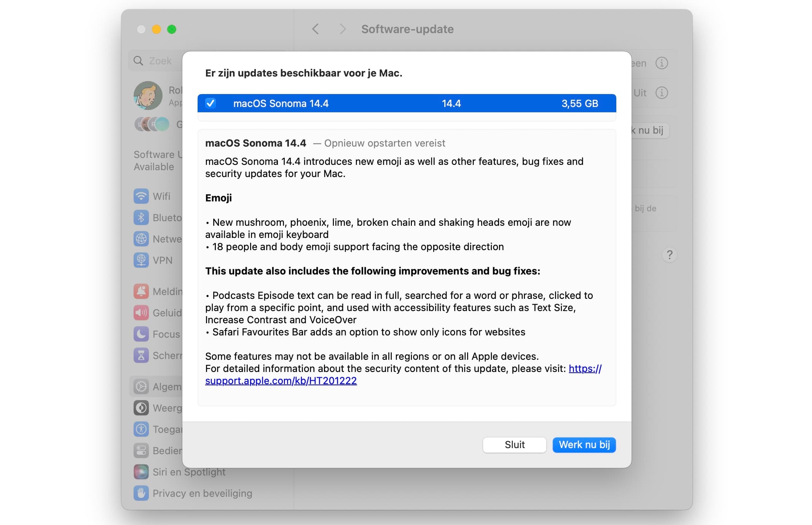Viewport: 812px width, 525px height.
Task: Click the info icon next to Uit
Action: (662, 93)
